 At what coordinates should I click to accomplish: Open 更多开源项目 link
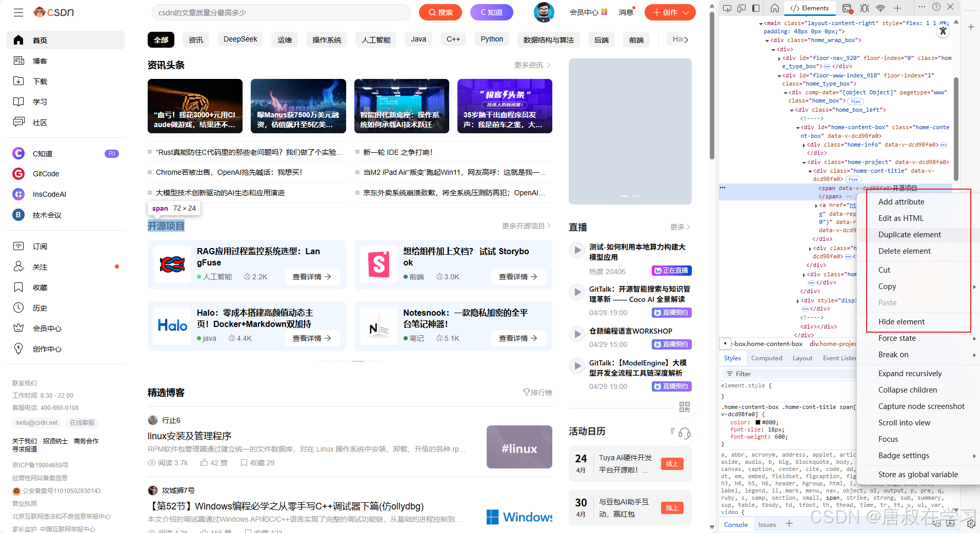point(526,226)
